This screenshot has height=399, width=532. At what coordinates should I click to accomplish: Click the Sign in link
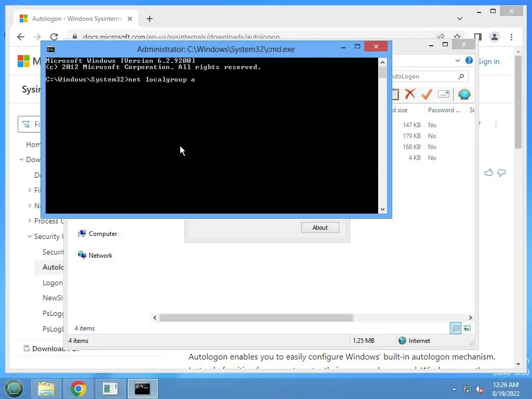[x=488, y=61]
